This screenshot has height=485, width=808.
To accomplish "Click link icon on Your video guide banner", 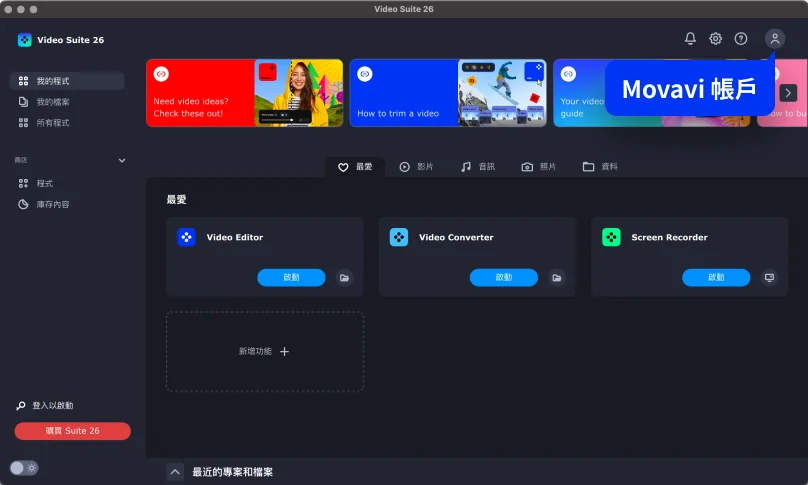I will (x=568, y=74).
